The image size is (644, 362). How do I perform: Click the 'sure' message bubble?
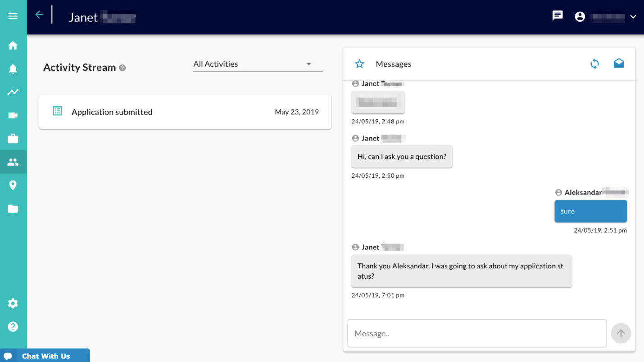(x=591, y=212)
